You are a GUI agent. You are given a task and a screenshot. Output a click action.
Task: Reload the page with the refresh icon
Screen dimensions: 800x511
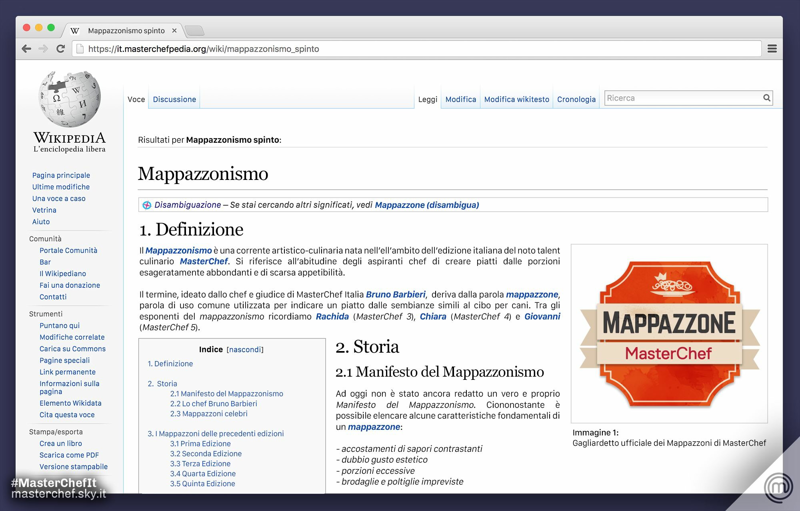click(60, 49)
